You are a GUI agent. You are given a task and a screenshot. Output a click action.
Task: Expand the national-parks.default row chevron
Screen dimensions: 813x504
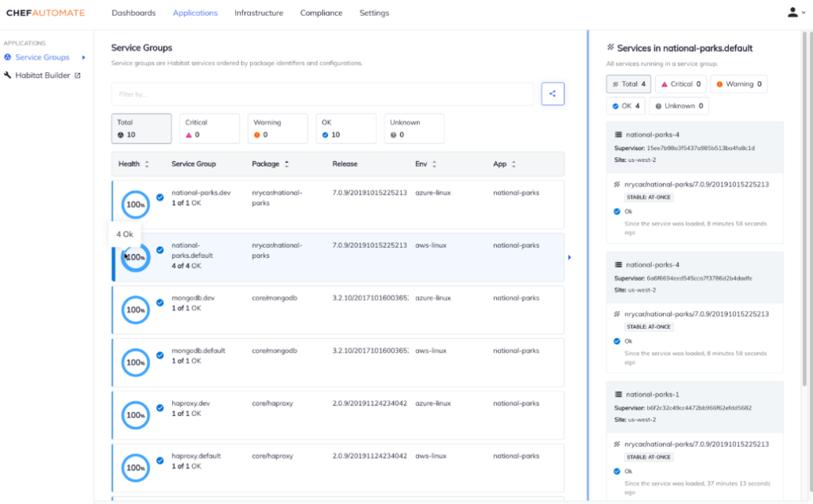[568, 256]
